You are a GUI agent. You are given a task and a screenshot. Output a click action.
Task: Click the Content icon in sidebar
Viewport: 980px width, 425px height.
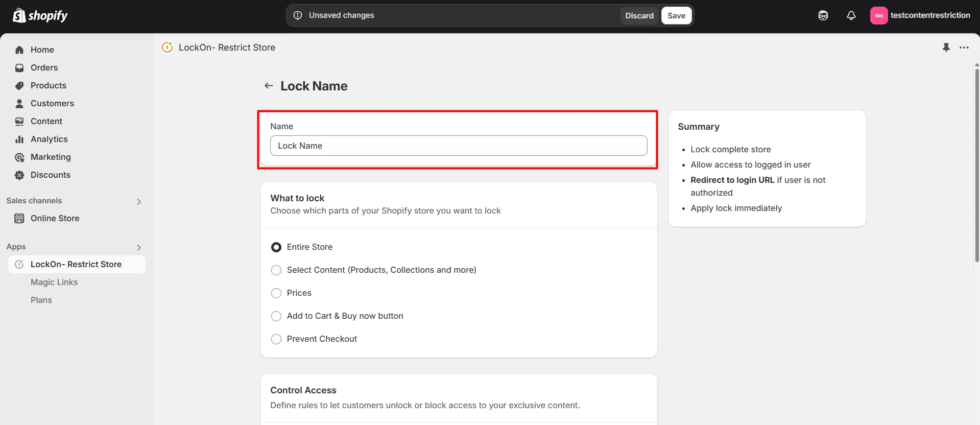[19, 121]
